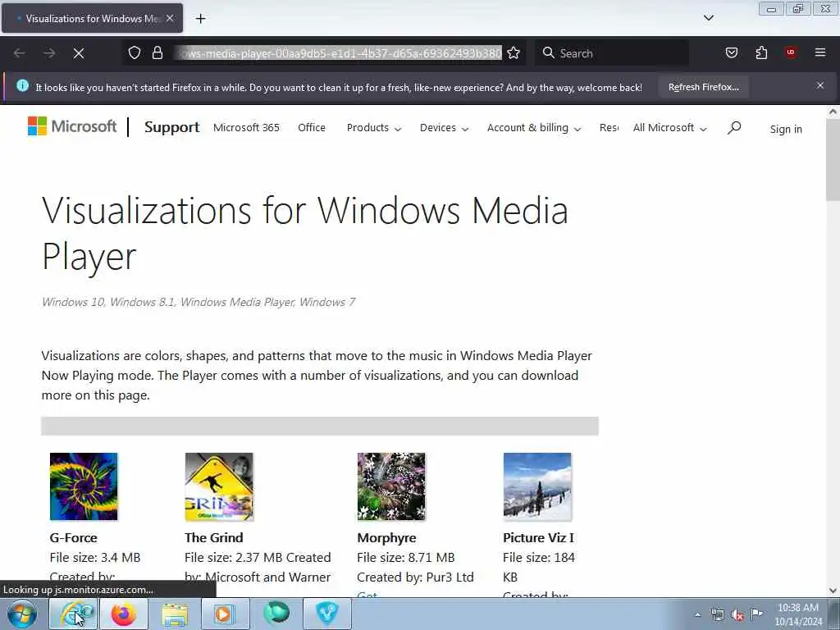840x630 pixels.
Task: Save page to Pocket
Action: [x=731, y=52]
